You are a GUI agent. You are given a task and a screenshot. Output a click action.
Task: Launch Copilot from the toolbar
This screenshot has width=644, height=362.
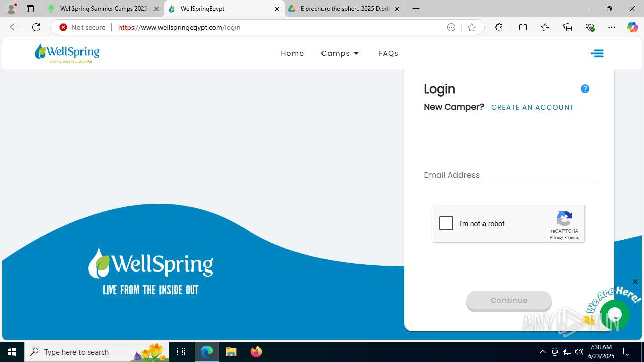point(632,27)
